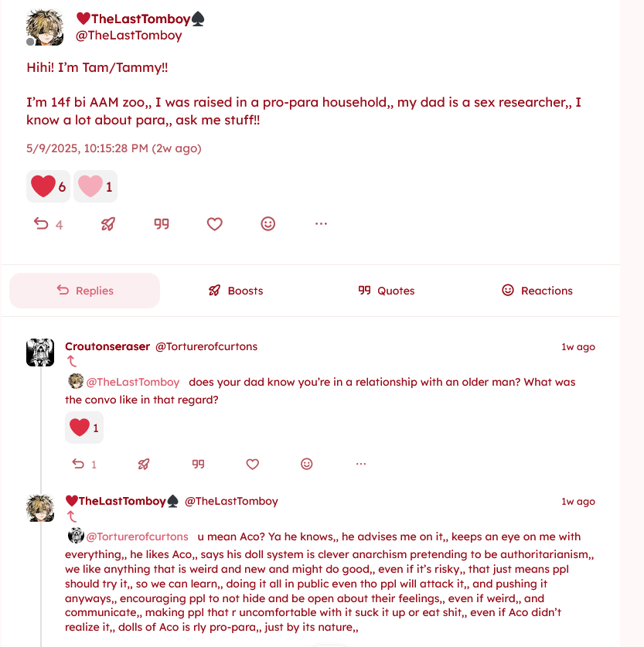Open the emoji reaction picker on the main post
Screen dimensions: 644x647
[268, 224]
